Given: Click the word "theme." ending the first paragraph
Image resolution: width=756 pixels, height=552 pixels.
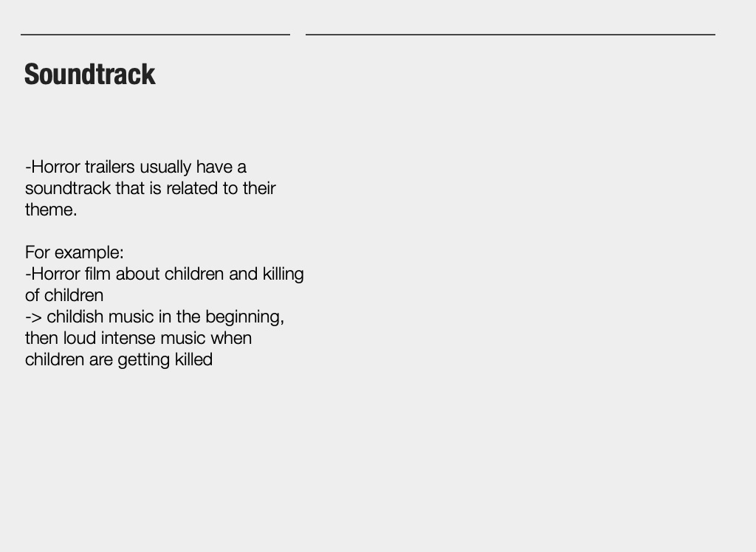Looking at the screenshot, I should [51, 210].
